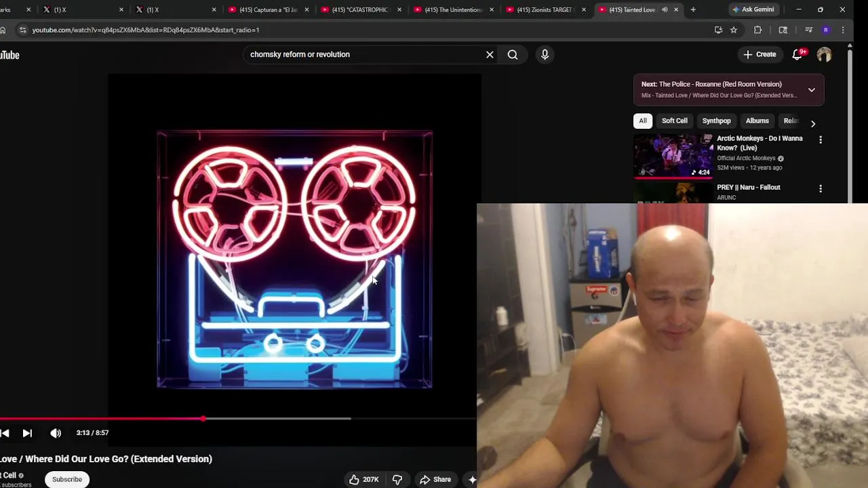
Task: Open Arctic Monkeys video thumbnail
Action: click(x=673, y=155)
